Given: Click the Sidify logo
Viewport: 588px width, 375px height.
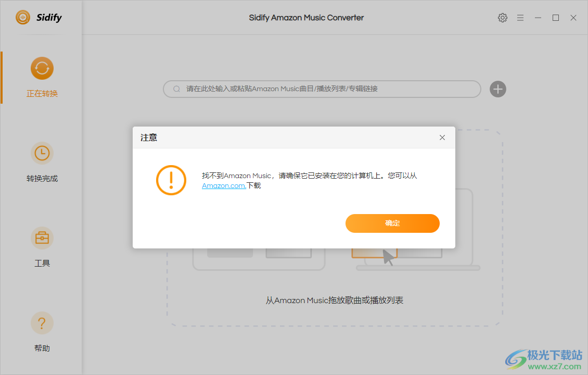Looking at the screenshot, I should 39,17.
